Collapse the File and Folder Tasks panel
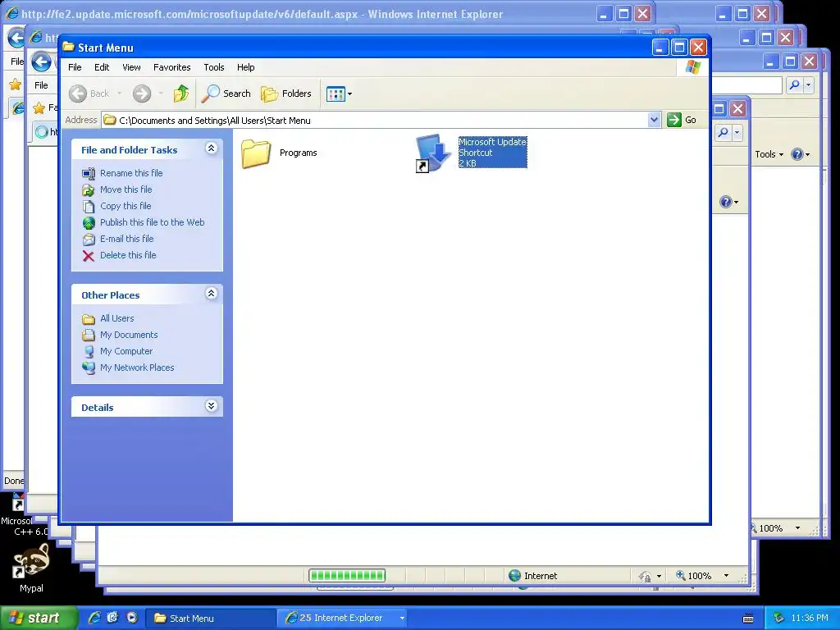The image size is (840, 630). coord(211,148)
